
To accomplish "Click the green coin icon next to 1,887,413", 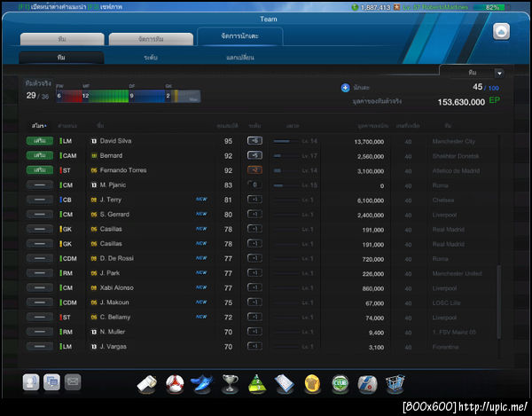I will point(355,7).
